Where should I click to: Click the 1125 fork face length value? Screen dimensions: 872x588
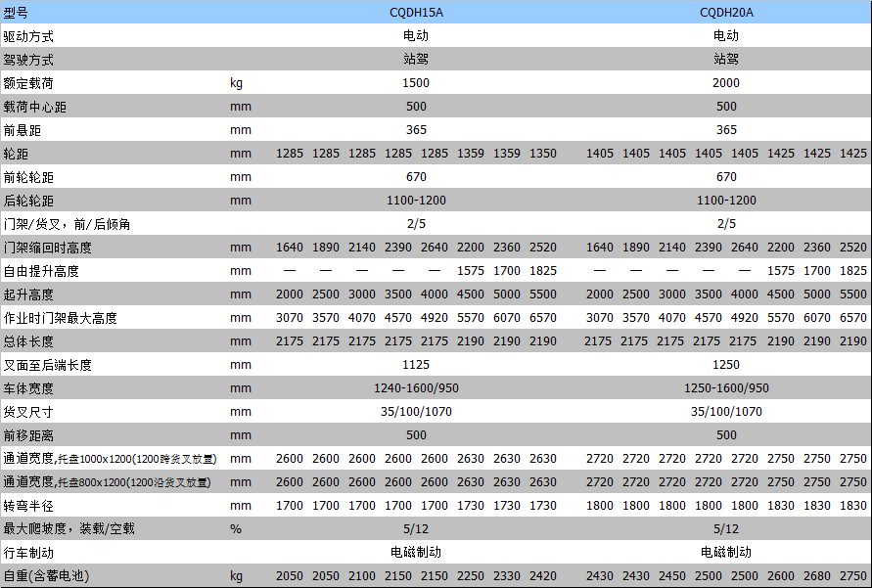pyautogui.click(x=416, y=365)
